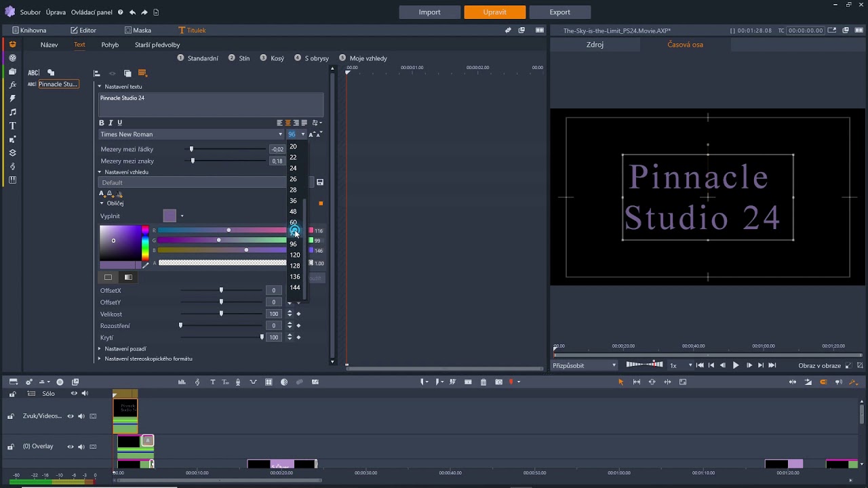The height and width of the screenshot is (488, 868).
Task: Open the treble clef sidebar icon
Action: [x=12, y=166]
